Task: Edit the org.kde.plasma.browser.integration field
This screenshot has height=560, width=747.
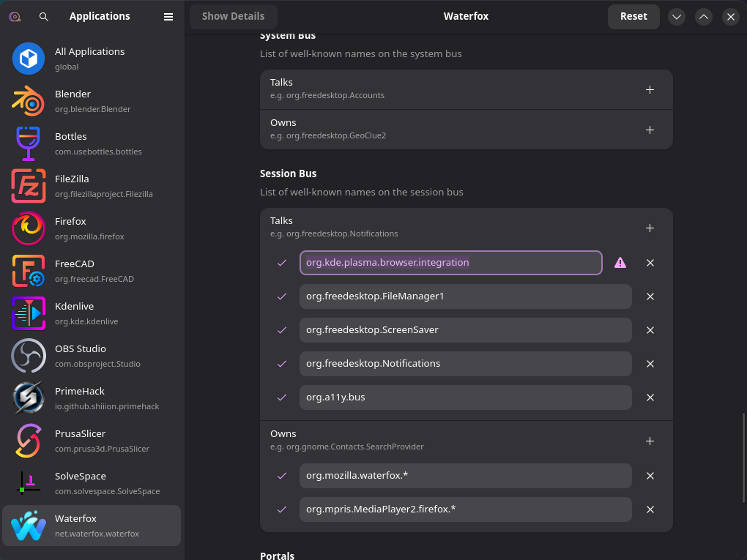Action: [450, 263]
